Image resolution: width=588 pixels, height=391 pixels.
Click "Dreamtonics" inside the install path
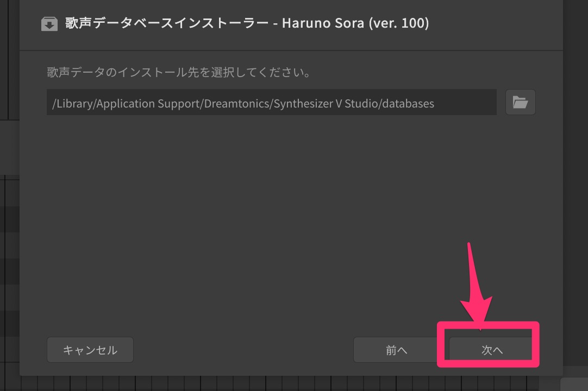point(237,103)
